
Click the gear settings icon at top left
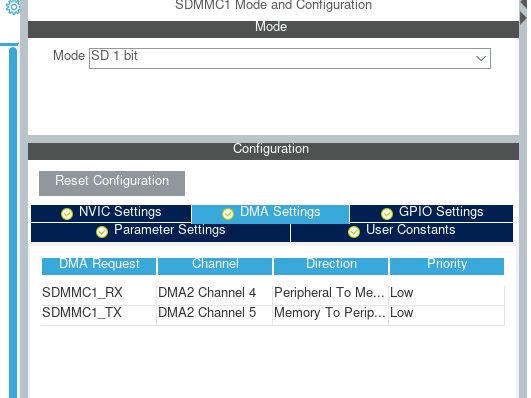[13, 7]
